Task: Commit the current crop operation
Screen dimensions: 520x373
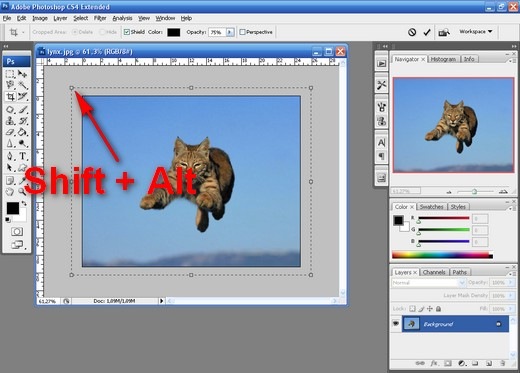Action: point(427,32)
